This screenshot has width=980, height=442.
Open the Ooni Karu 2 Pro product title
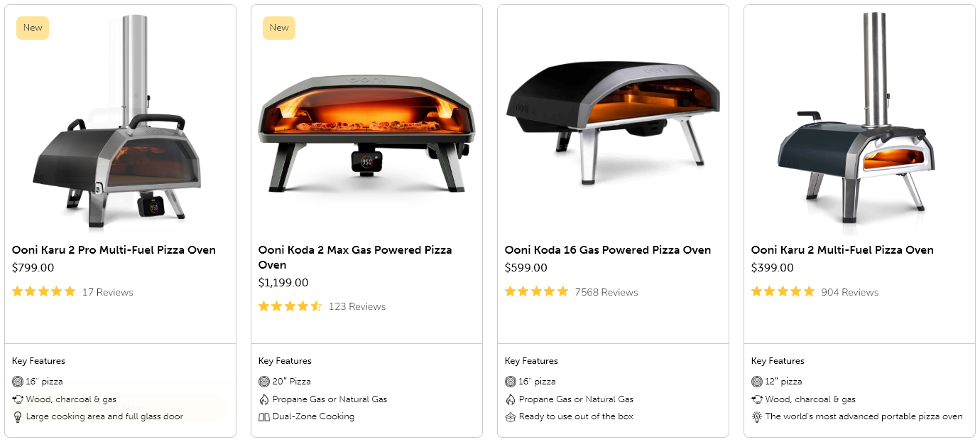click(114, 250)
